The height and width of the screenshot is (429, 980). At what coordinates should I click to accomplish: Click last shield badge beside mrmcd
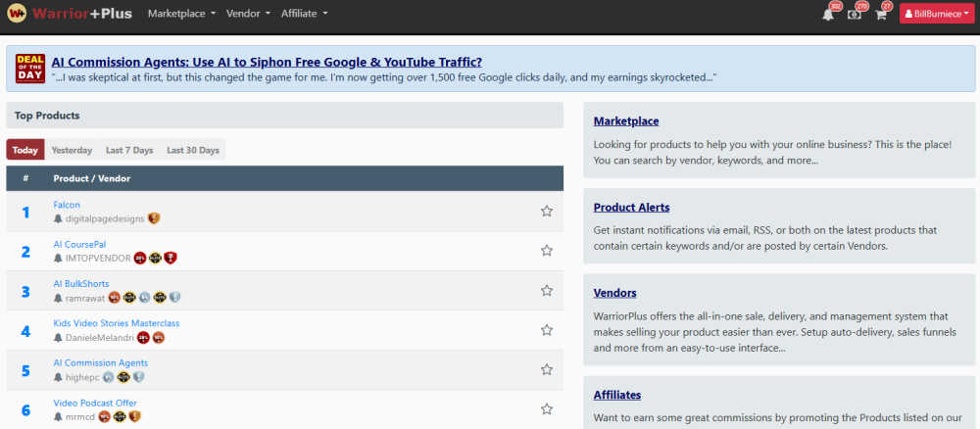click(x=134, y=416)
